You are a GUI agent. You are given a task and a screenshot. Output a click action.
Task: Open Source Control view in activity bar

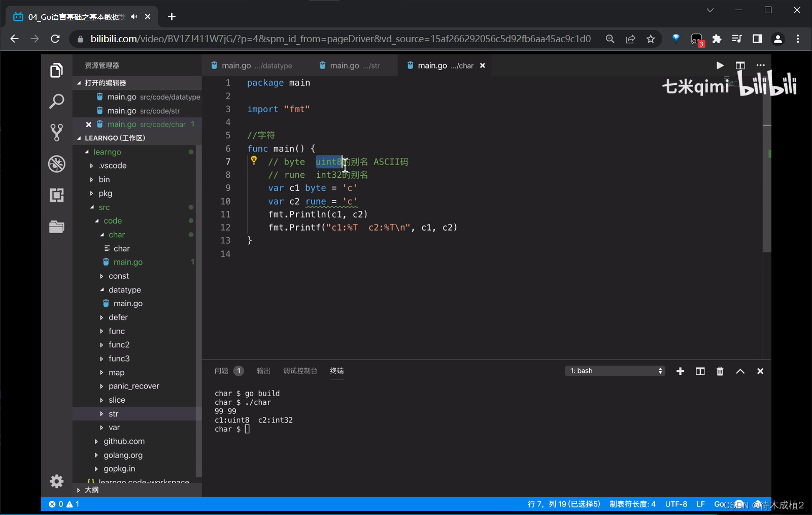(x=56, y=133)
